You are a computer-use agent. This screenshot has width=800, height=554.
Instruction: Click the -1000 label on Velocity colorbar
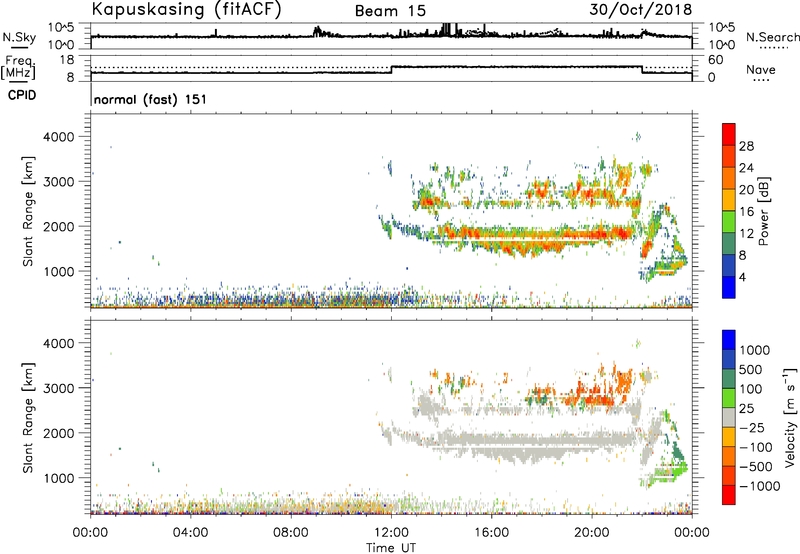click(760, 486)
